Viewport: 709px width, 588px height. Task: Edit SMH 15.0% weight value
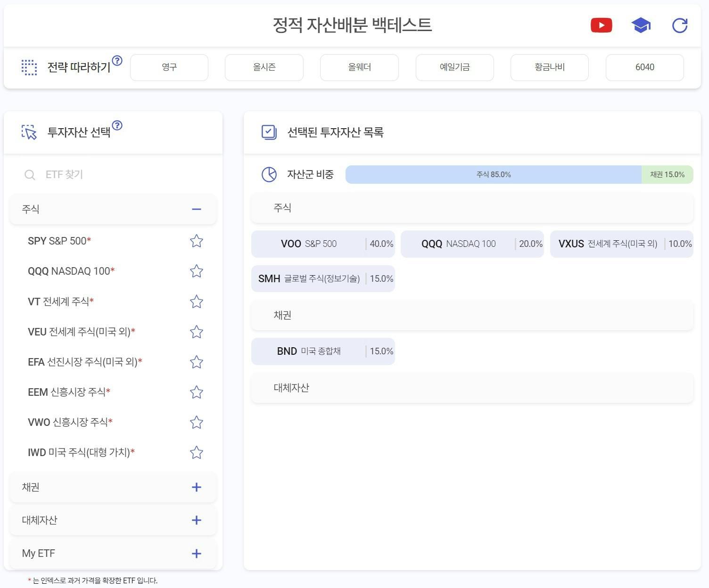pos(381,279)
